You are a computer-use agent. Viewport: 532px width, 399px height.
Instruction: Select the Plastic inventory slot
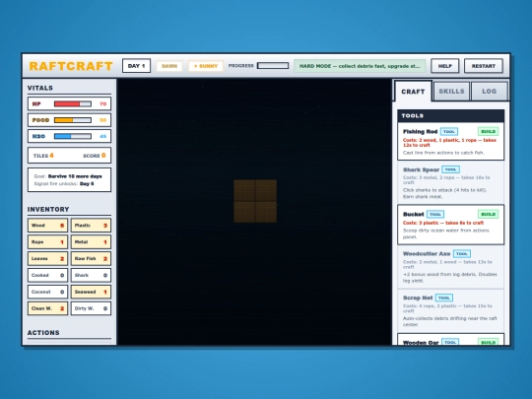tap(91, 226)
